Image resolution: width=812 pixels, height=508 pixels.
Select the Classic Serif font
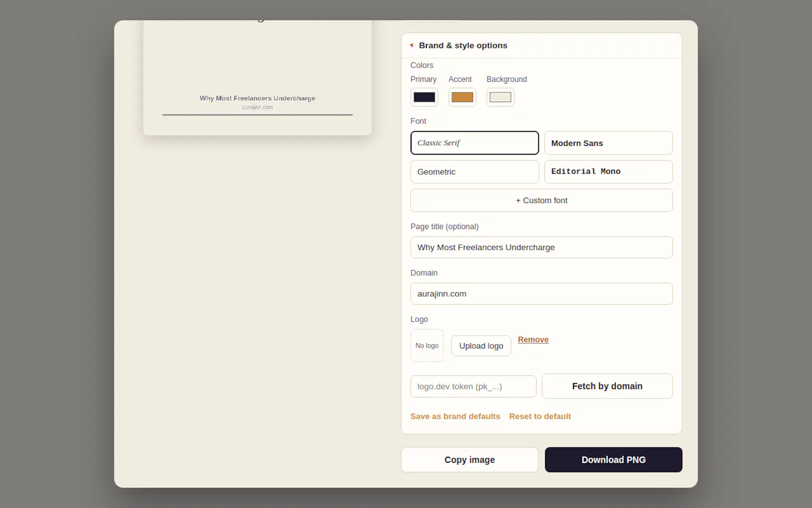coord(475,143)
